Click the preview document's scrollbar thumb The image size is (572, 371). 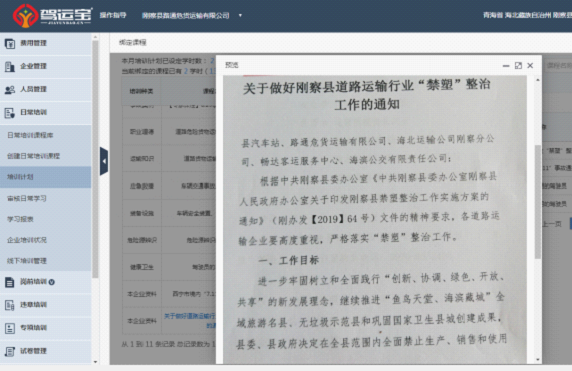pyautogui.click(x=538, y=202)
